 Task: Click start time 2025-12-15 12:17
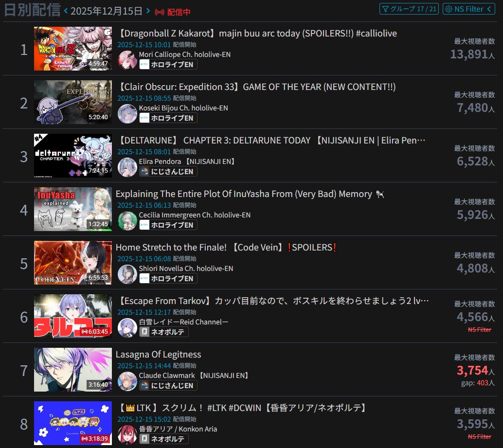pos(144,313)
